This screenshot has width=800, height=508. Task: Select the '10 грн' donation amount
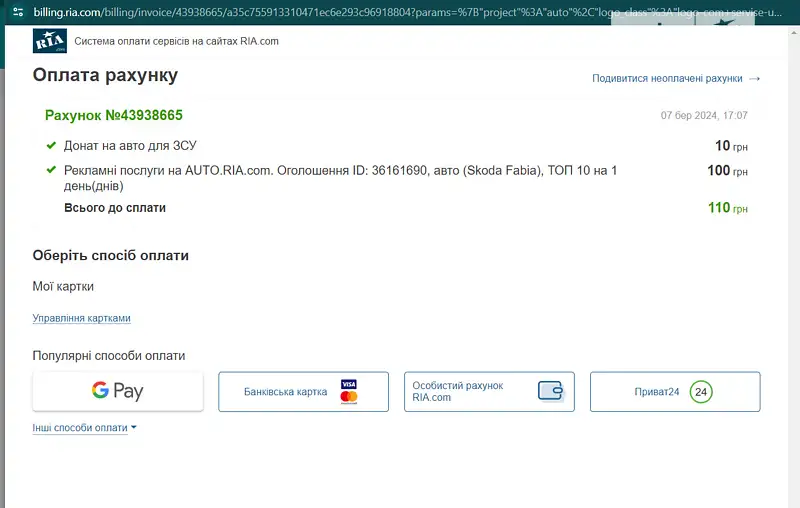731,146
